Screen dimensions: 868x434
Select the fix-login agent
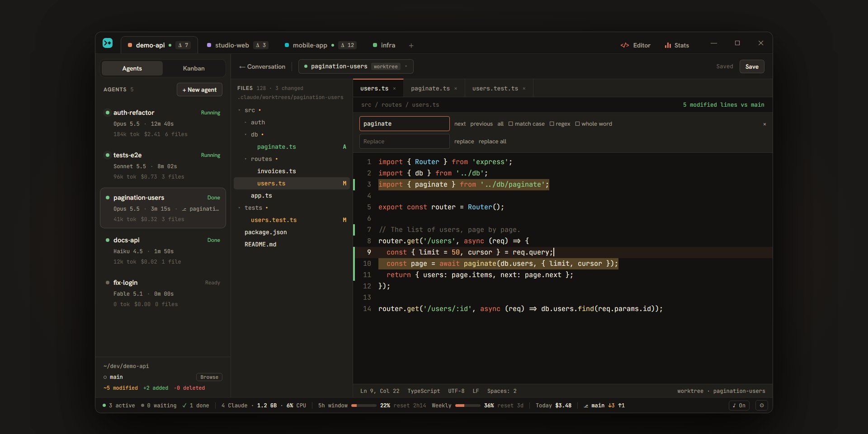click(x=163, y=293)
